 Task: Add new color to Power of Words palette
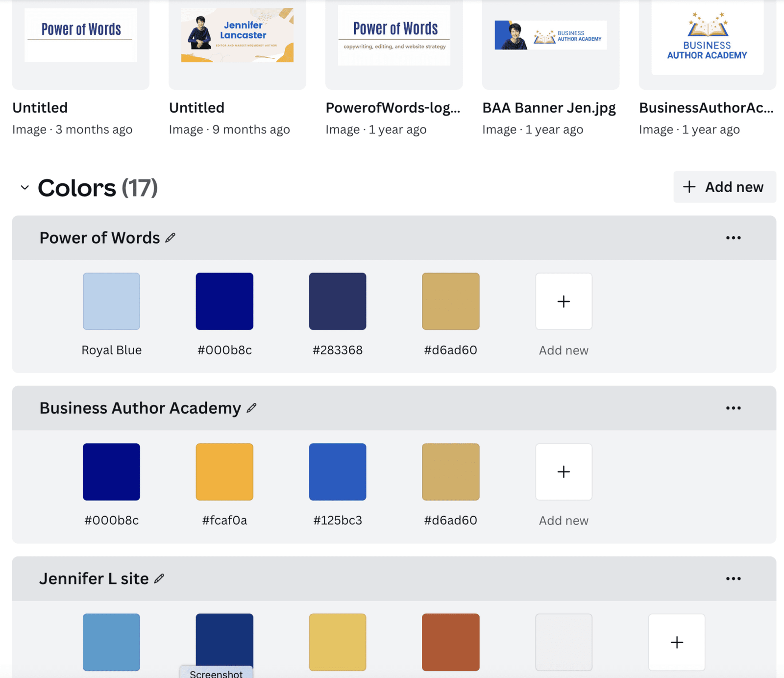click(563, 301)
